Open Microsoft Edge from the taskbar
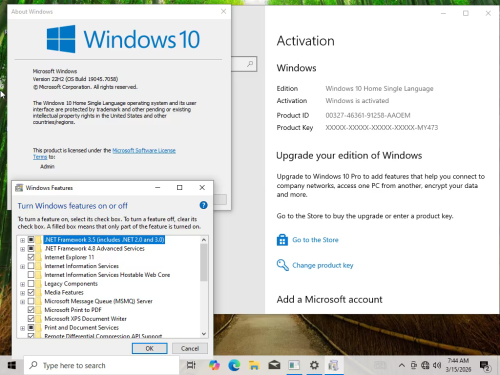Screen dimensions: 500x375 [234, 365]
